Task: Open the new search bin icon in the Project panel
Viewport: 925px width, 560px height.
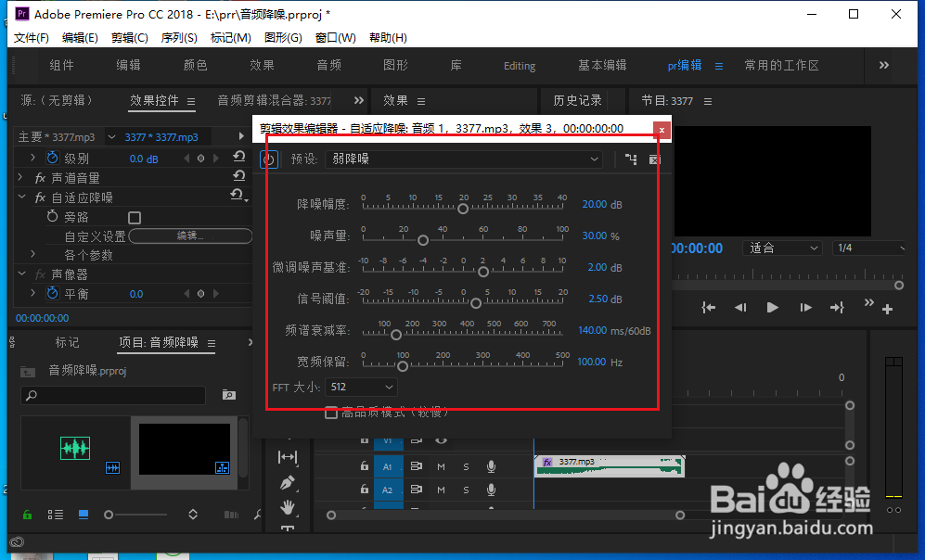Action: tap(229, 394)
